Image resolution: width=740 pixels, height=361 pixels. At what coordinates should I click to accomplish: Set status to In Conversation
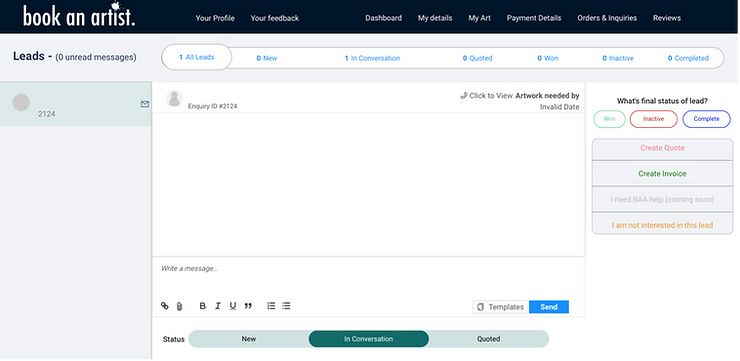coord(369,339)
